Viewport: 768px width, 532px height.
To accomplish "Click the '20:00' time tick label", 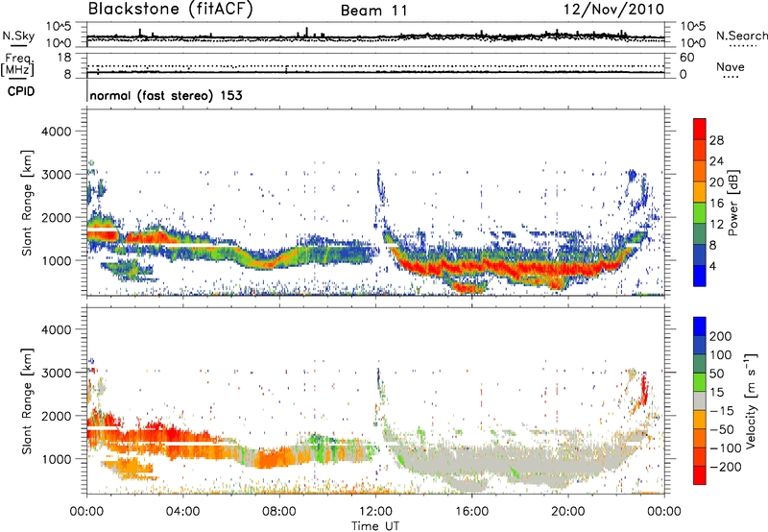I will coord(567,512).
